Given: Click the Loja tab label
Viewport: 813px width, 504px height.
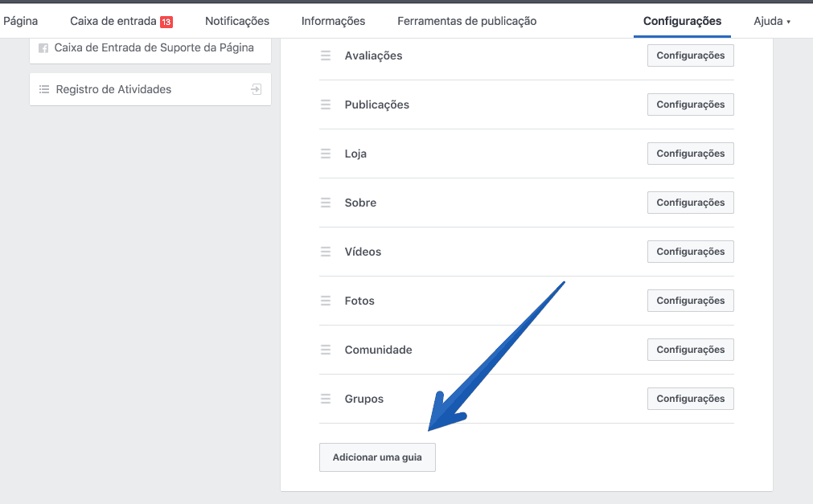Looking at the screenshot, I should (355, 154).
